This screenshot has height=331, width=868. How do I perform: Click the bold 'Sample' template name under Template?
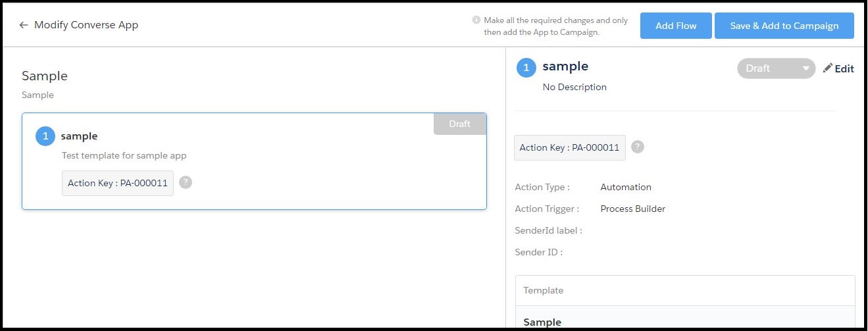(542, 322)
